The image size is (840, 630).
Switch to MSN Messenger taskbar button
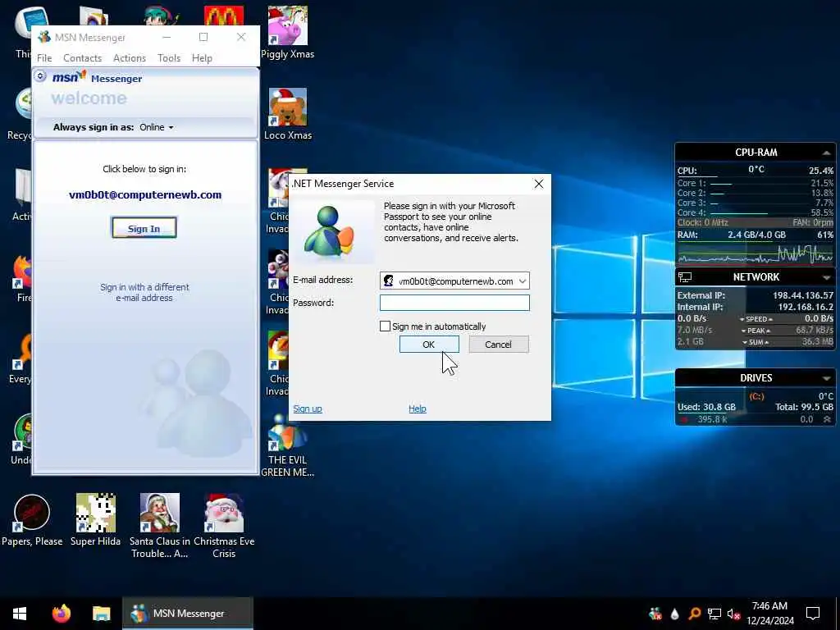188,614
